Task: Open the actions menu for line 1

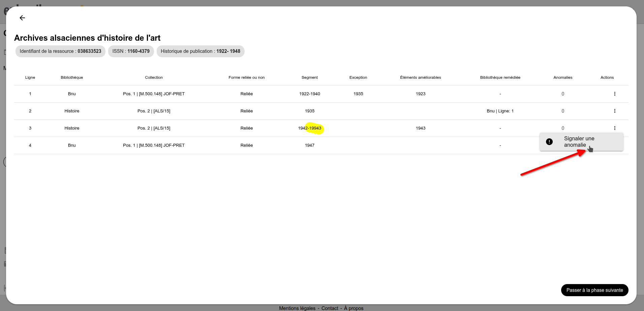Action: tap(615, 94)
